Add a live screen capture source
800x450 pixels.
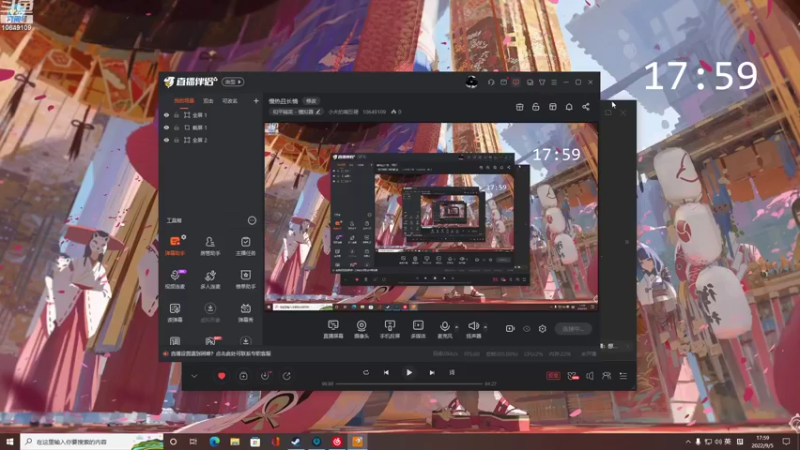click(333, 329)
